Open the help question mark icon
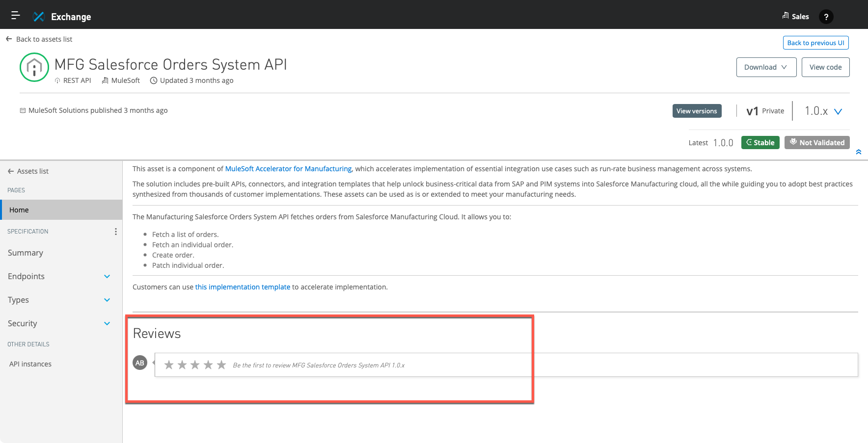Image resolution: width=868 pixels, height=443 pixels. click(x=826, y=17)
